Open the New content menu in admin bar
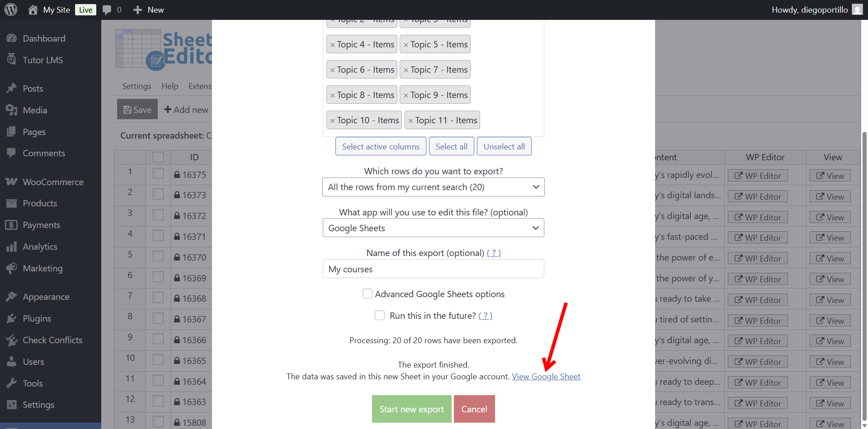 [149, 9]
